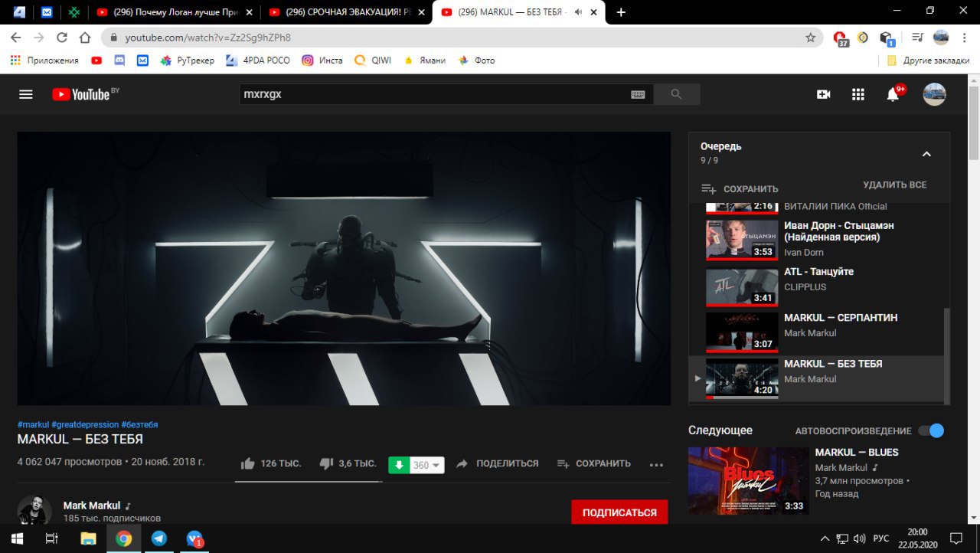
Task: Open the create video camera icon
Action: tap(824, 94)
